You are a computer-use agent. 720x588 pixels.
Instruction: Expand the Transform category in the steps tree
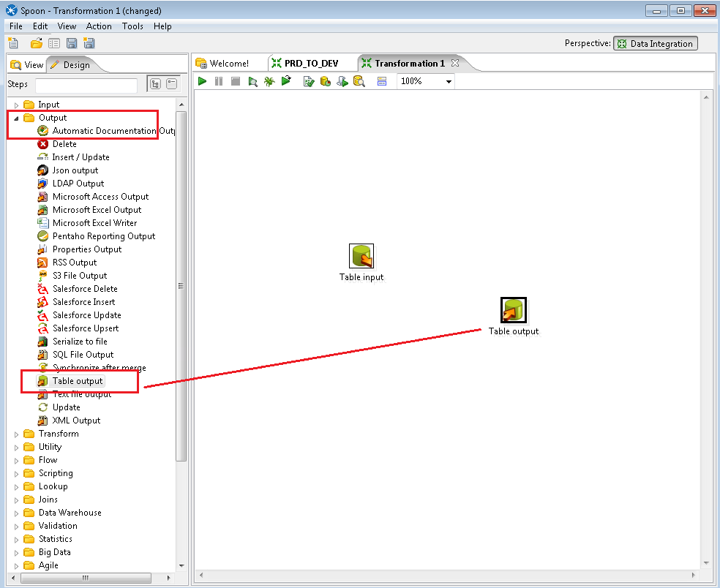(x=17, y=433)
